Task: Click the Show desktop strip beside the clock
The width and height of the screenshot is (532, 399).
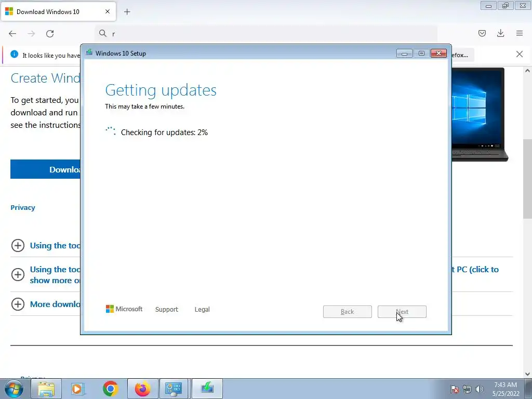Action: point(528,389)
